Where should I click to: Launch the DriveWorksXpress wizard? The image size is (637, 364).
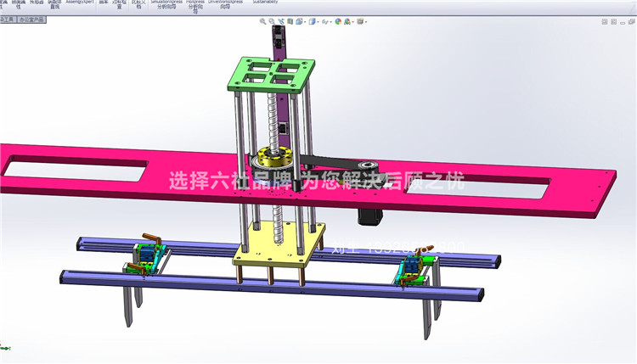click(x=225, y=4)
